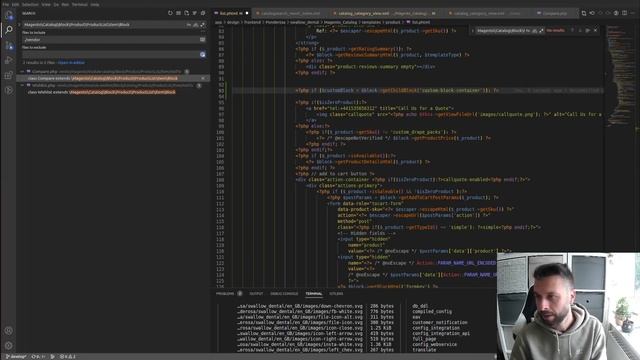This screenshot has height=360, width=640.
Task: Select the 'class Wishlist extends' result line
Action: (x=102, y=92)
